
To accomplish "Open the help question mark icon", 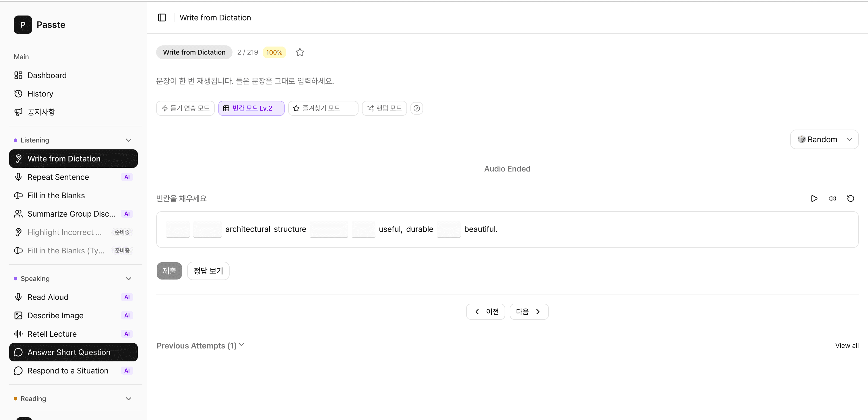I will (x=416, y=108).
